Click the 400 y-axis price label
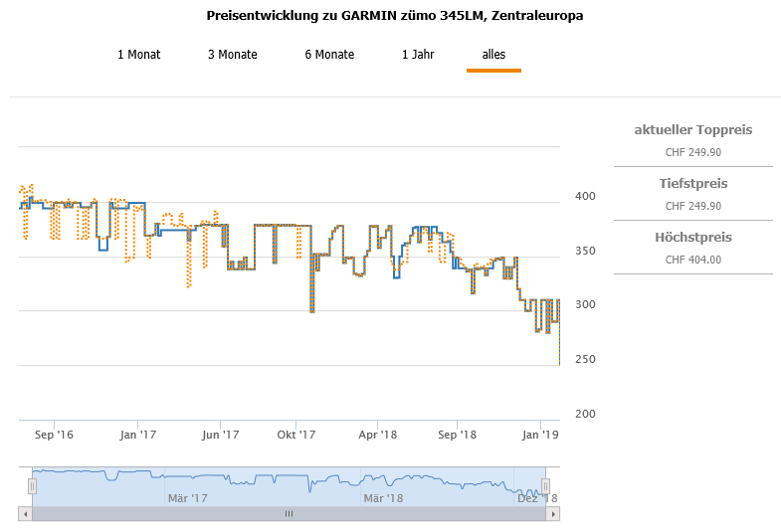Screen dimensions: 781x532 pyautogui.click(x=586, y=196)
